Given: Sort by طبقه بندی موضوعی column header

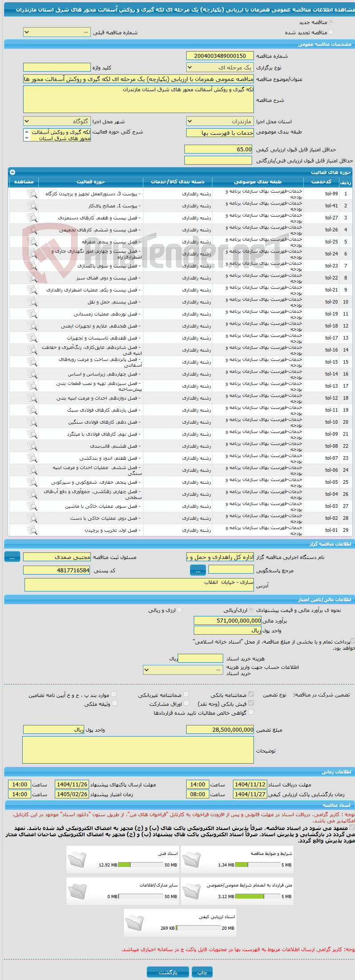Looking at the screenshot, I should click(258, 182).
